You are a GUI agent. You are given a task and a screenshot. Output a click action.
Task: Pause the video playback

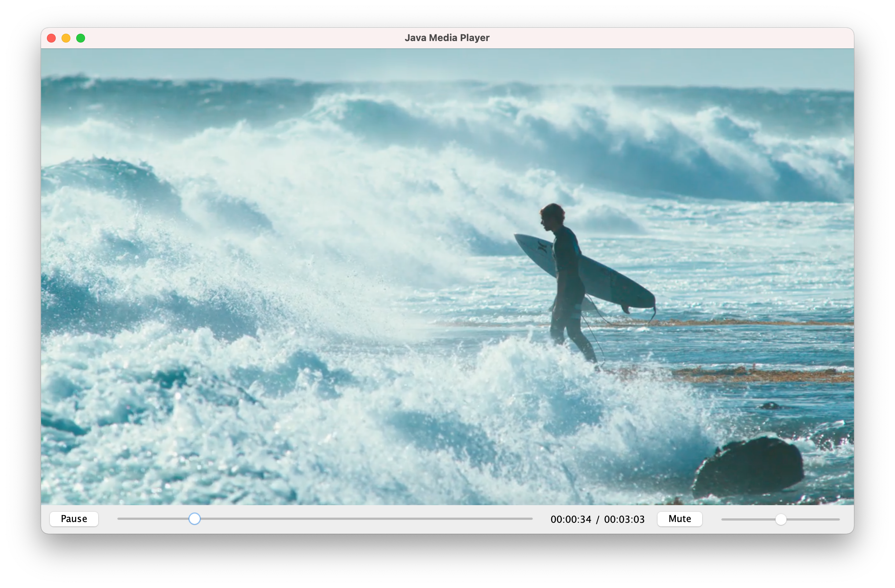[74, 519]
